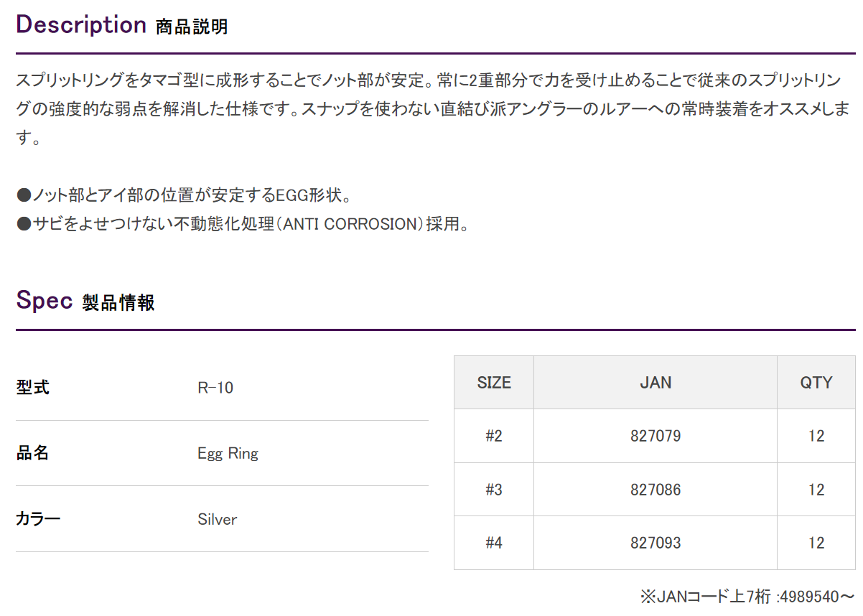Click the ANTI CORROSION bullet line
Screen dimensions: 863x616
point(243,224)
